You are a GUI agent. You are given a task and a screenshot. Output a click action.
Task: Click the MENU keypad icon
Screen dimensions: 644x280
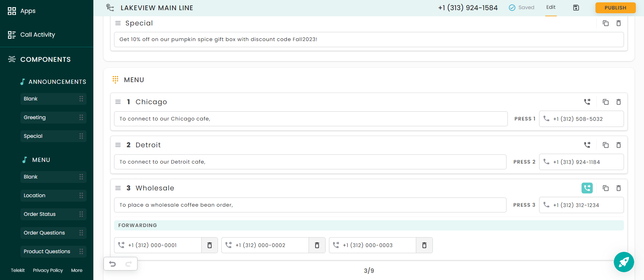pos(115,80)
